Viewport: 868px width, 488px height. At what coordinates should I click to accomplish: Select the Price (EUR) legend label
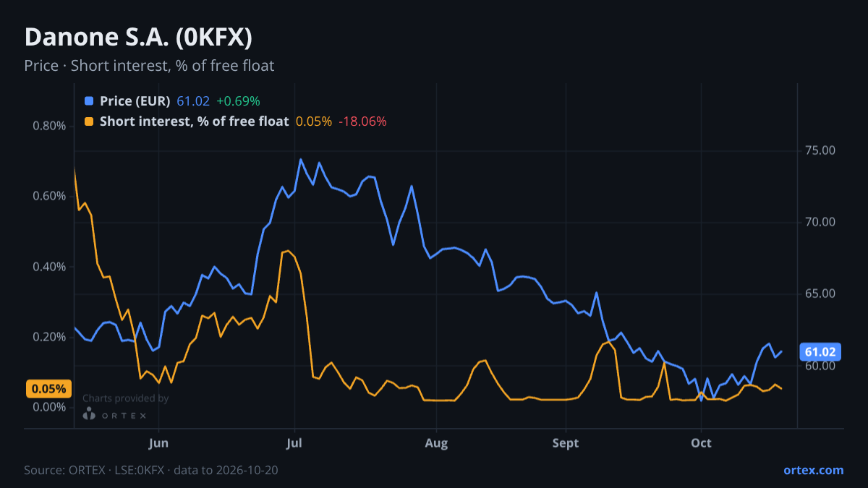135,101
